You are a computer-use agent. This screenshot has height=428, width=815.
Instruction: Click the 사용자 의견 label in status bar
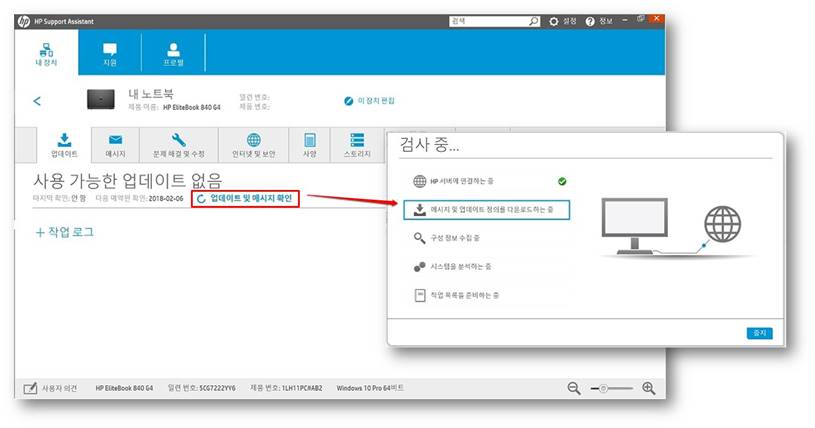(59, 388)
